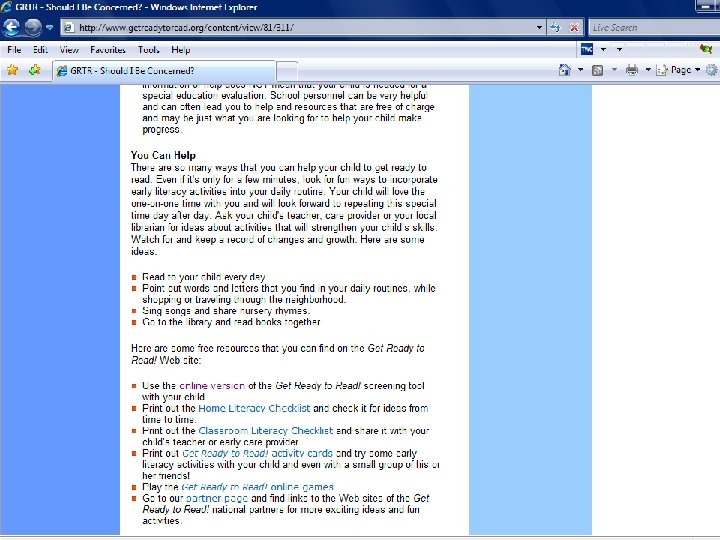Click the Live Search box
Viewport: 720px width, 540px height.
pos(654,28)
